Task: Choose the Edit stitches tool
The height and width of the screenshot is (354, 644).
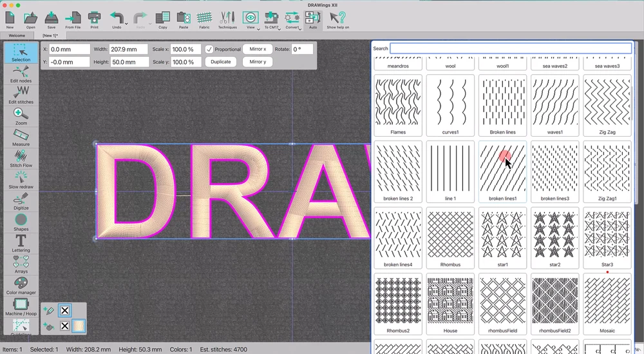Action: (21, 95)
